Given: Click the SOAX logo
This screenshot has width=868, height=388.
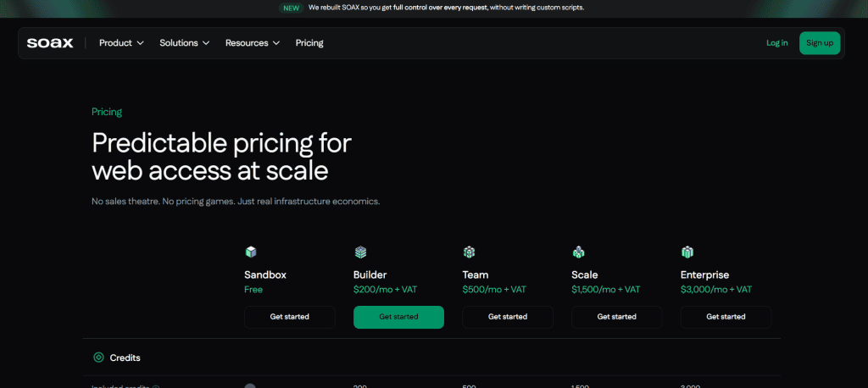Looking at the screenshot, I should tap(50, 43).
